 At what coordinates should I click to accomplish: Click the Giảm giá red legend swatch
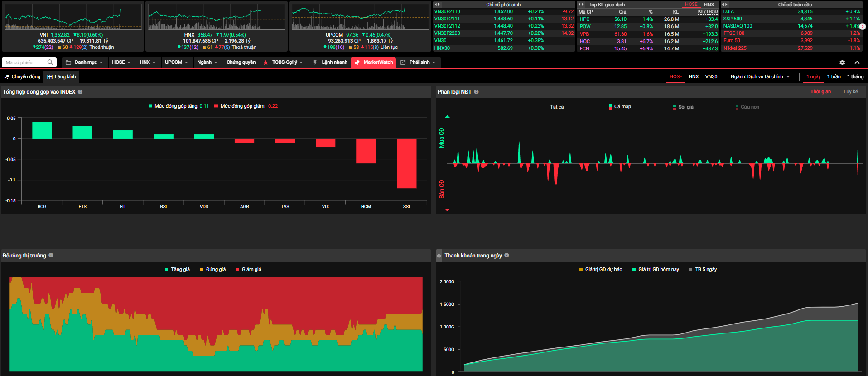[x=238, y=270]
